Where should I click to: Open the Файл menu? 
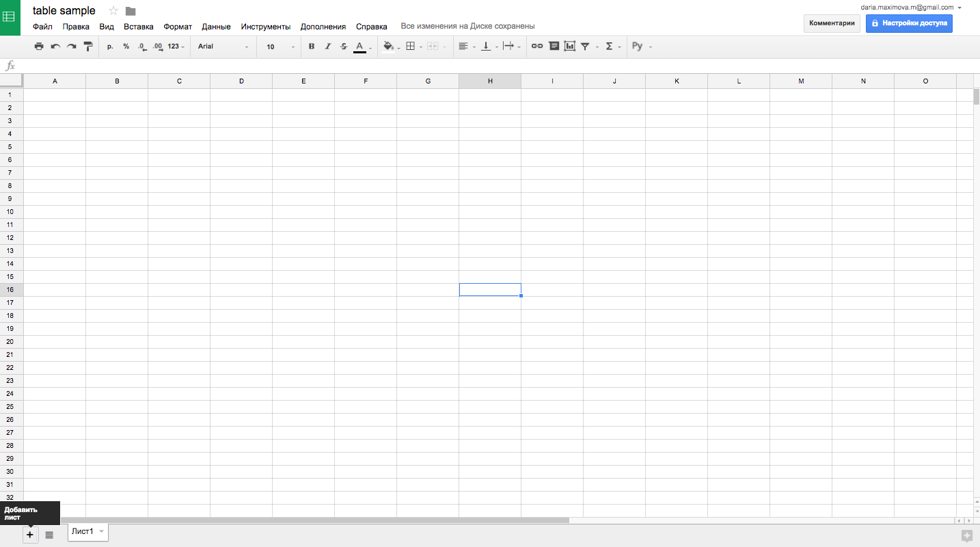[x=42, y=27]
